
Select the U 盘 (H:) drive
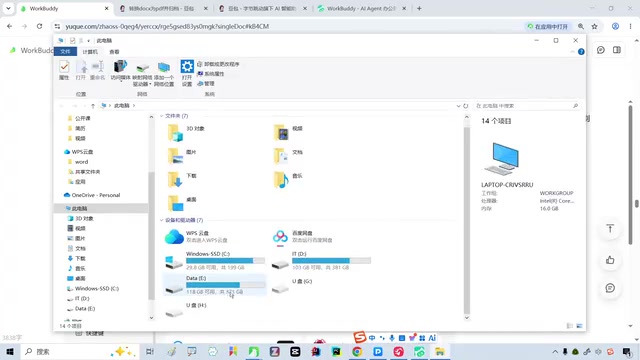186,309
